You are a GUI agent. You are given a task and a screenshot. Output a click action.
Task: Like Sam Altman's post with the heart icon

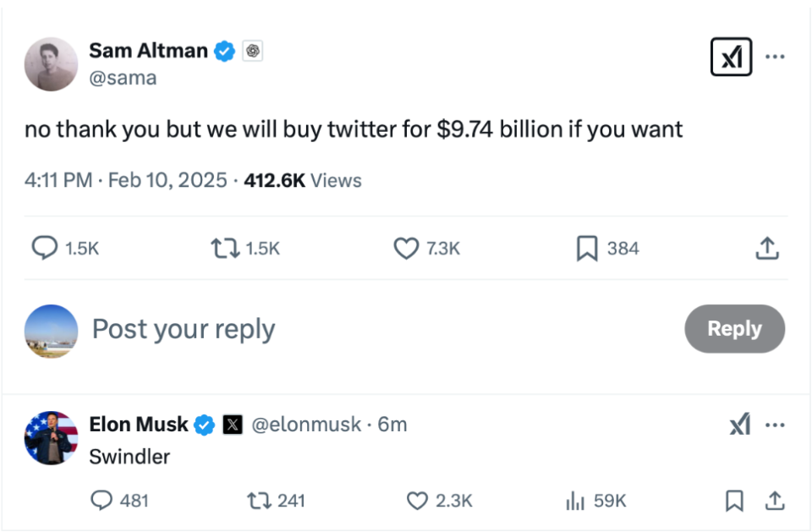click(407, 248)
